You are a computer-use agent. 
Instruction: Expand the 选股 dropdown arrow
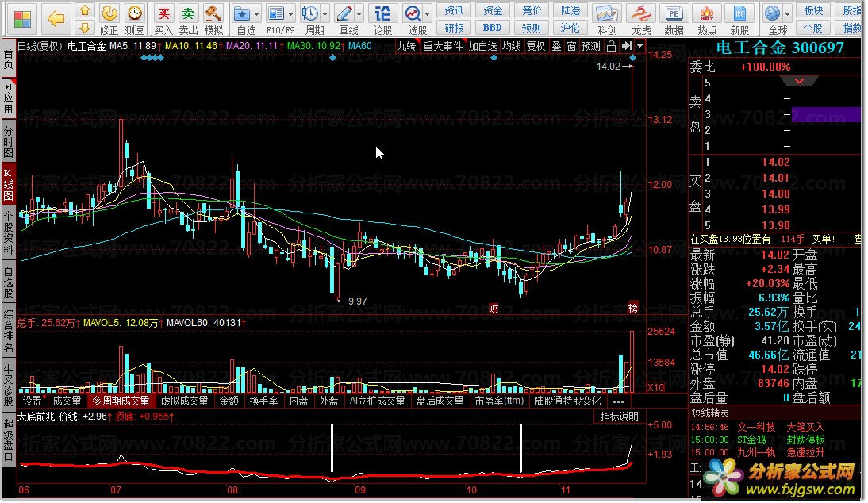click(428, 14)
